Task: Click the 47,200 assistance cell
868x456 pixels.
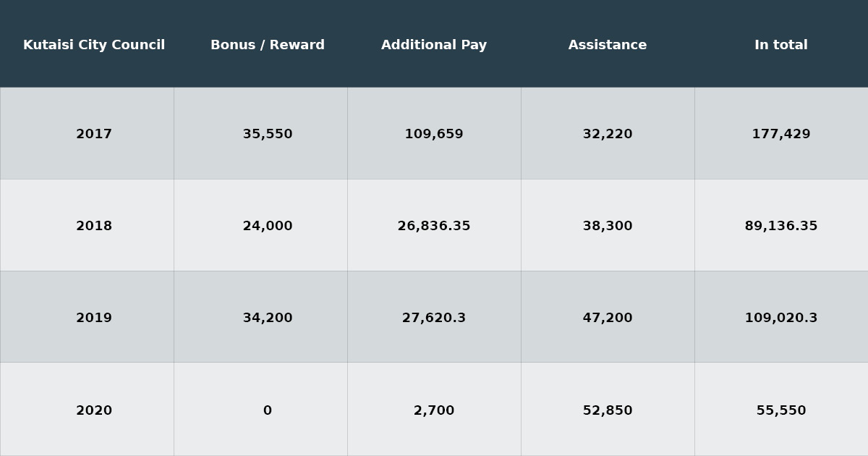Action: [608, 318]
